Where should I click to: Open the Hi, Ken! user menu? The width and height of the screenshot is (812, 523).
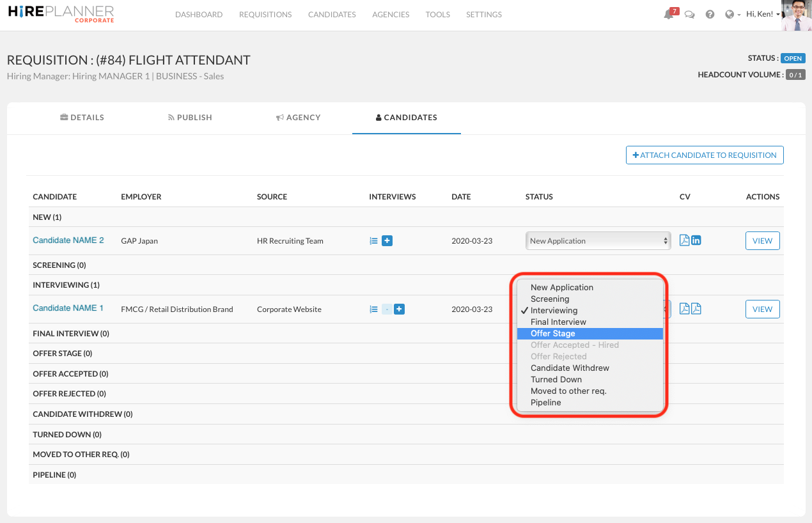tap(763, 15)
